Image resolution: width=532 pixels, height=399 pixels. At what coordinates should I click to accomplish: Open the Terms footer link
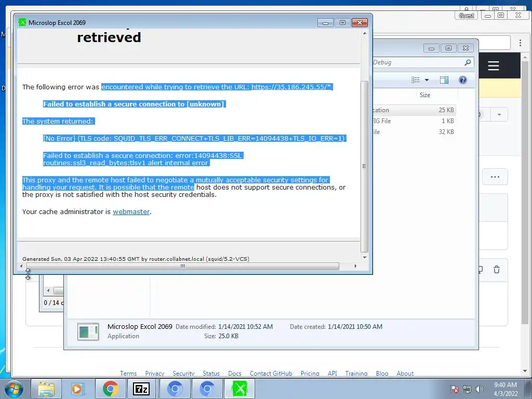(128, 373)
